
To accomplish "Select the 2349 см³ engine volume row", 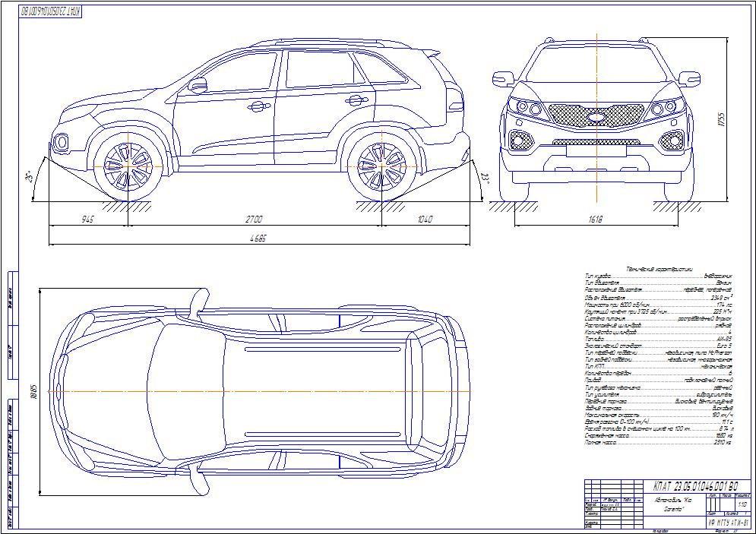I will [x=658, y=297].
